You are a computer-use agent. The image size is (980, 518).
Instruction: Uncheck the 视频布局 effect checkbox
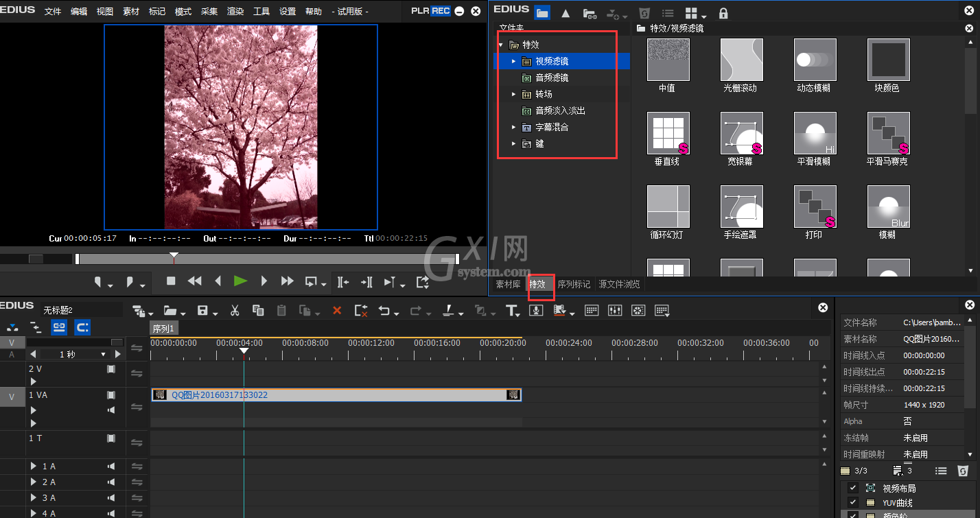tap(852, 488)
